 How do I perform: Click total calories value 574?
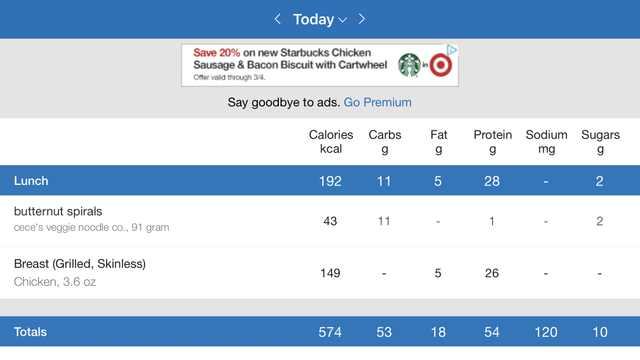tap(330, 332)
